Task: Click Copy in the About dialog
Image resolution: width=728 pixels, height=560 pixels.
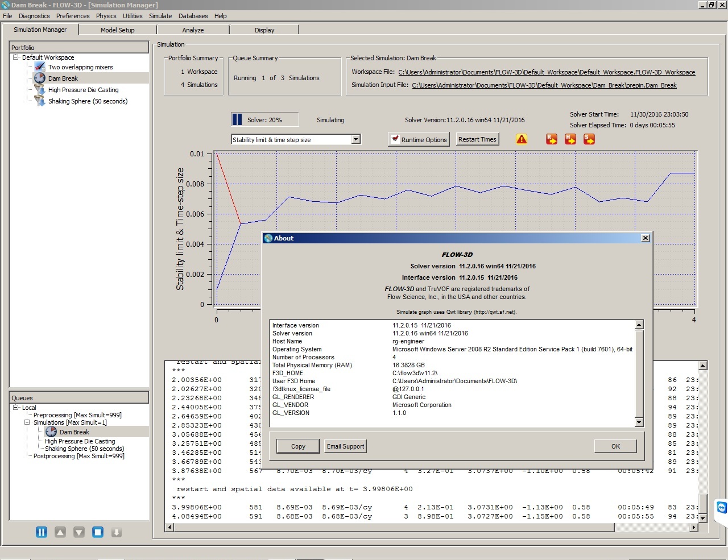Action: click(298, 446)
